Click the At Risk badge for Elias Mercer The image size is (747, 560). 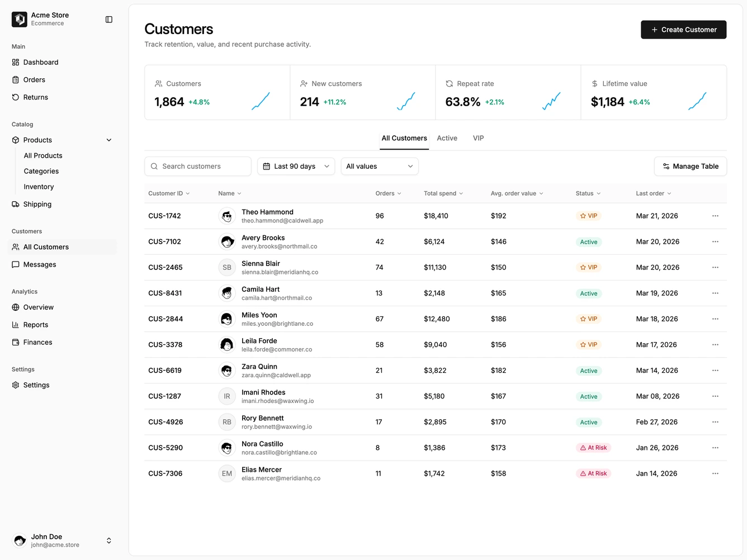(593, 473)
